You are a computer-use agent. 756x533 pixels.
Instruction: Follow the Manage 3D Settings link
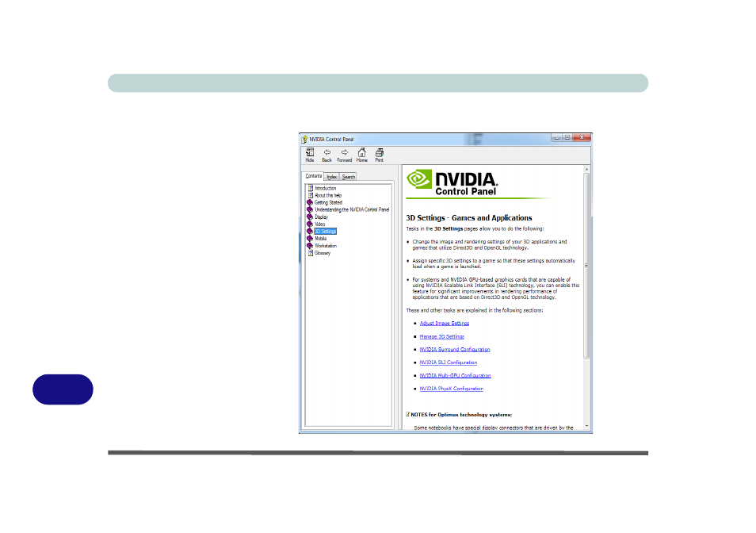pos(441,336)
